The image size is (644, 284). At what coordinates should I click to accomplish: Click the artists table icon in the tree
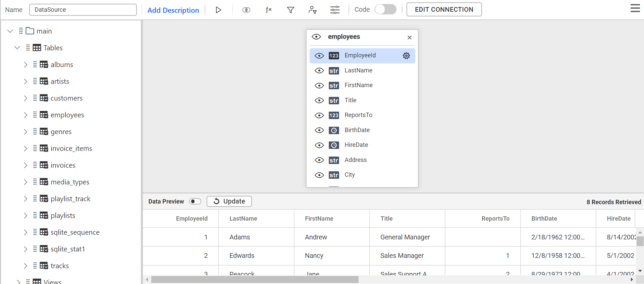(x=44, y=81)
